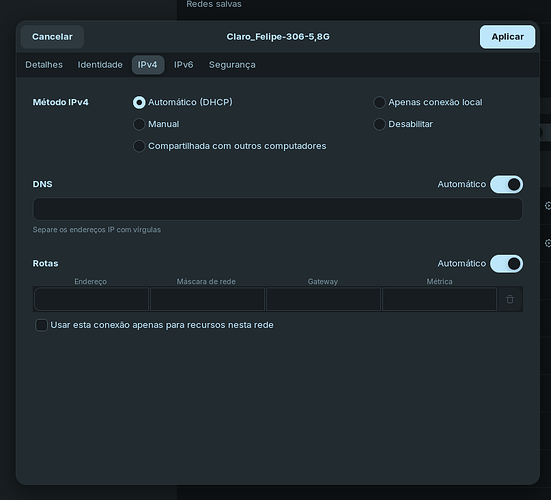Toggle the Rotas Automático switch

pos(506,264)
